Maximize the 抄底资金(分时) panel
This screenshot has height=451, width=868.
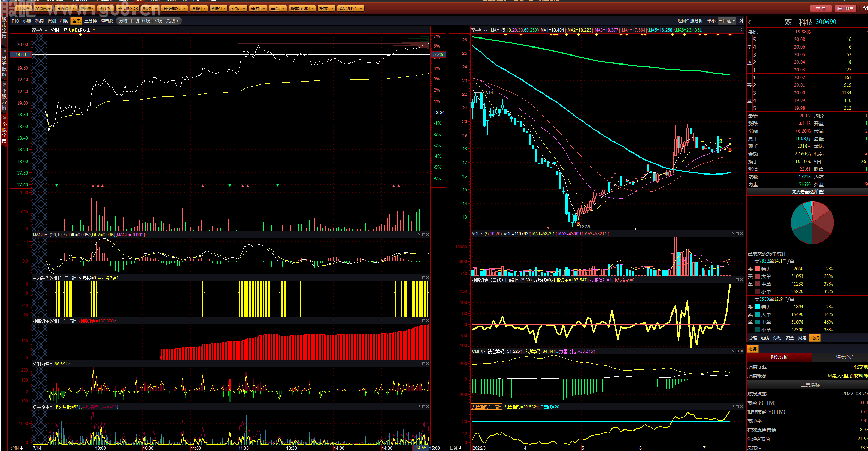[424, 321]
